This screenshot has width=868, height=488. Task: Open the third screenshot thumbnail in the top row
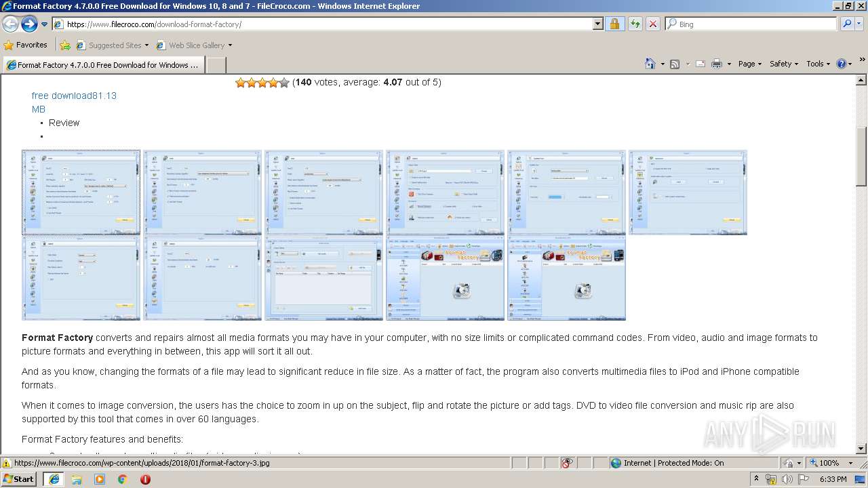click(x=324, y=192)
